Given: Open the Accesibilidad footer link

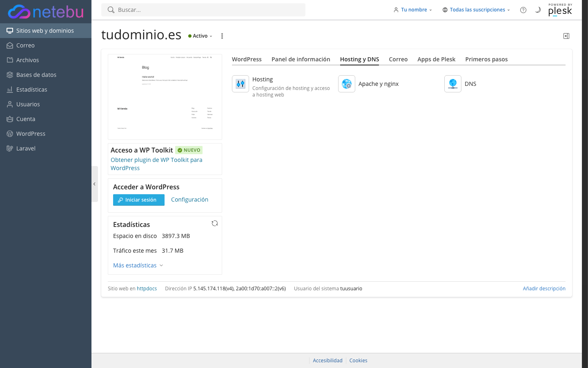Looking at the screenshot, I should [327, 361].
